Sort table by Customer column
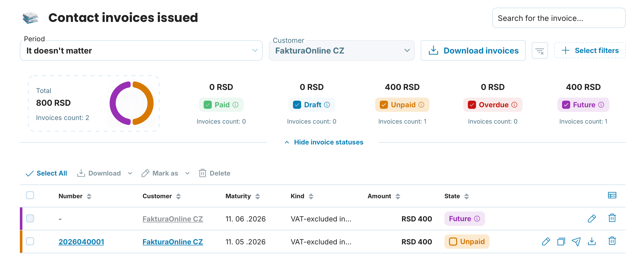The image size is (644, 265). pyautogui.click(x=178, y=196)
